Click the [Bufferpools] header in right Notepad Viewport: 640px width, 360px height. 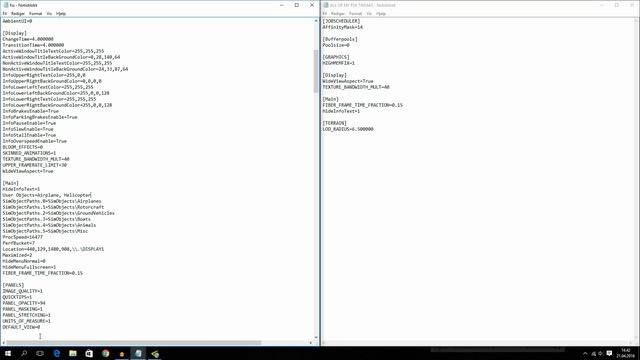coord(340,39)
